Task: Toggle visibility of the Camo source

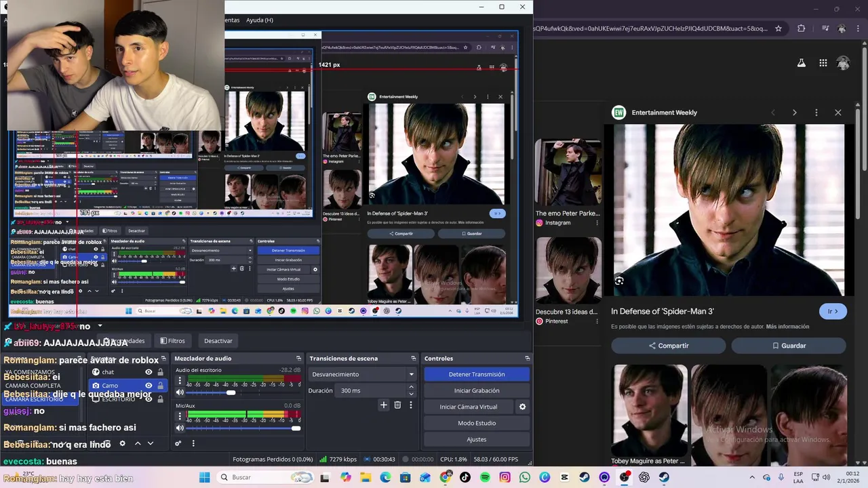Action: click(x=149, y=386)
